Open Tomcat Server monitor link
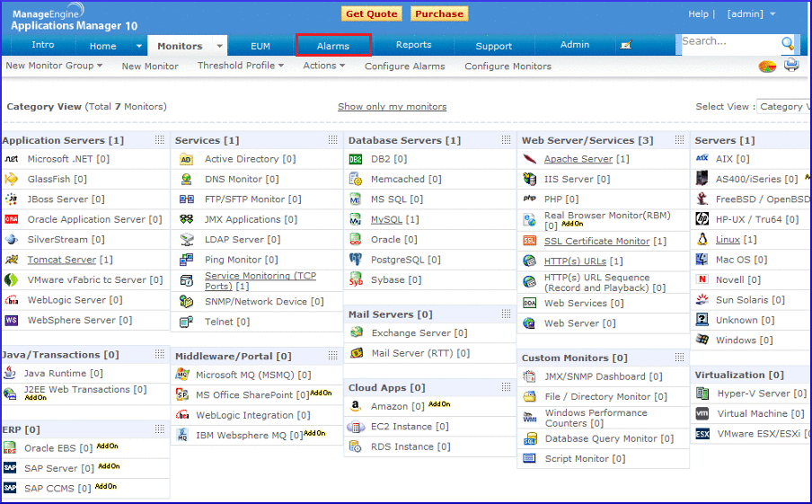The image size is (812, 504). 62,260
